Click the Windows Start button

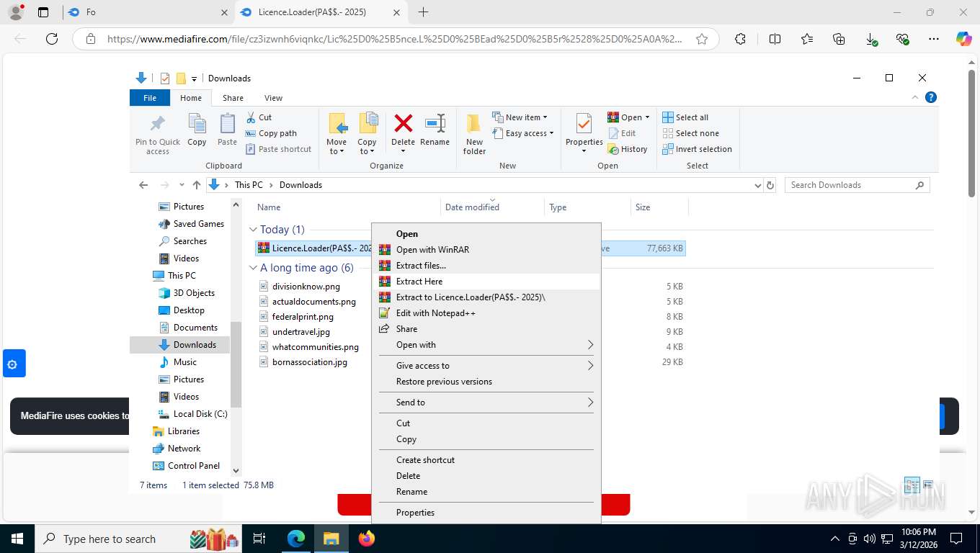click(17, 539)
